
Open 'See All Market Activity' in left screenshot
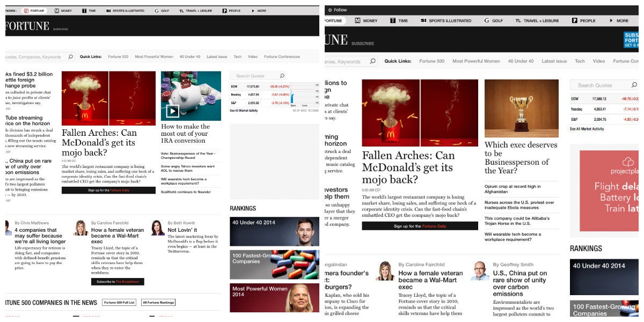coord(243,111)
